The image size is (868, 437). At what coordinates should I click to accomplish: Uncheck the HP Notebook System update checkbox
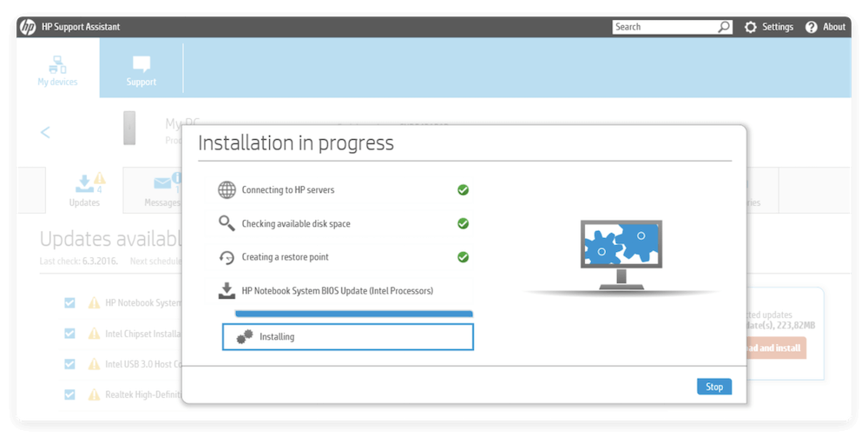click(69, 302)
